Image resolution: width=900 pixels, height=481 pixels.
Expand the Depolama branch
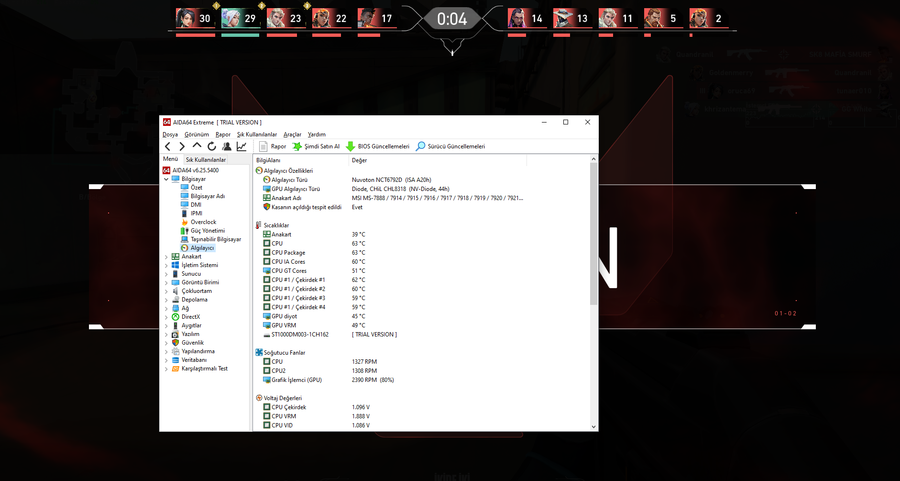166,300
